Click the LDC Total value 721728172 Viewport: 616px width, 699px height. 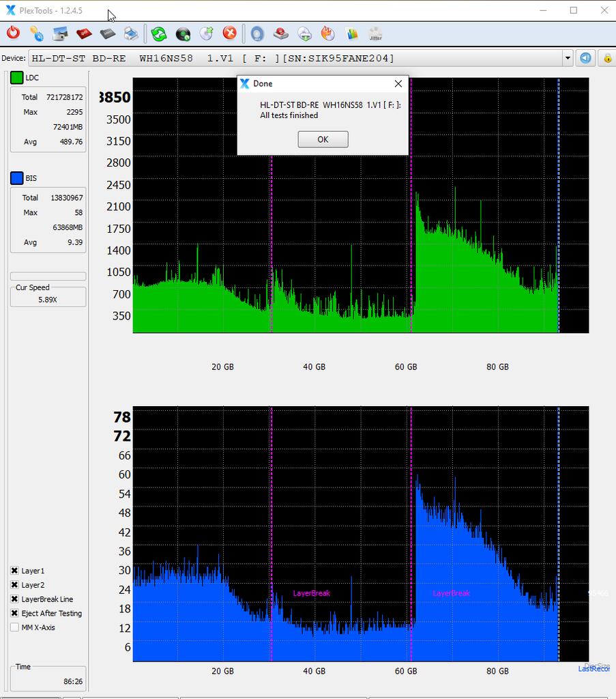(65, 97)
